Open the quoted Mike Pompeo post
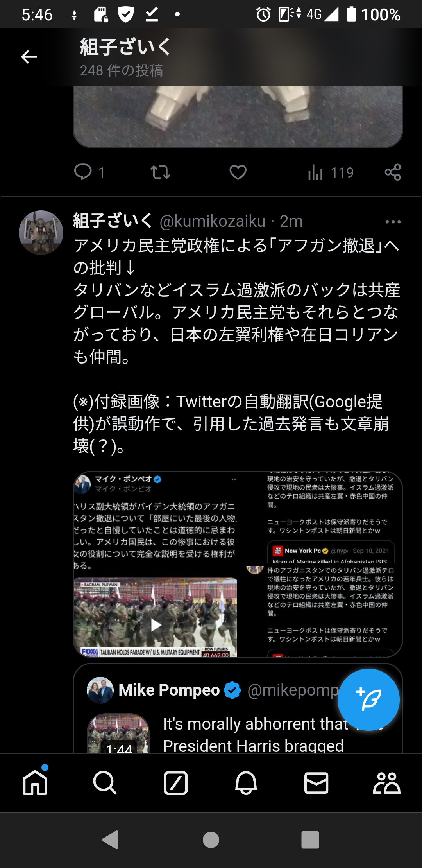The image size is (422, 868). 238,708
